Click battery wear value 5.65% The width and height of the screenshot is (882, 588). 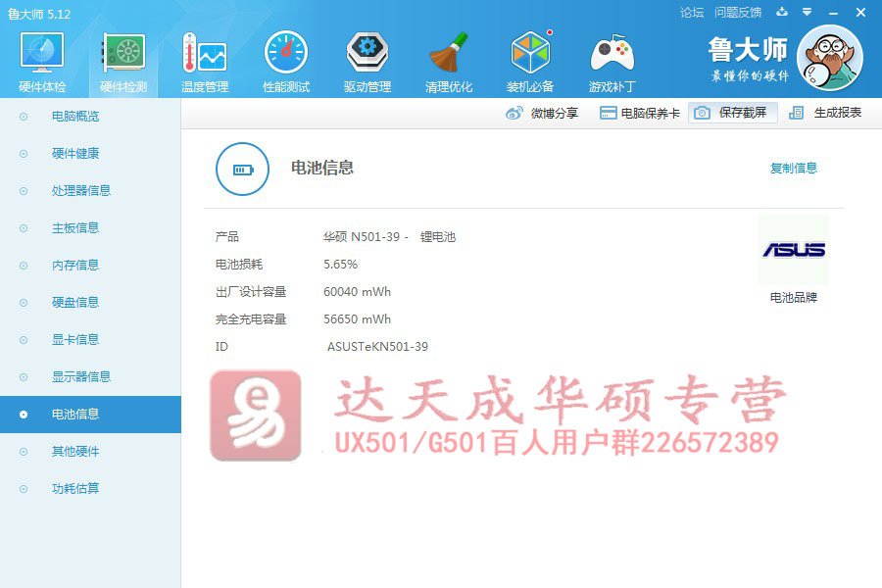[x=340, y=265]
